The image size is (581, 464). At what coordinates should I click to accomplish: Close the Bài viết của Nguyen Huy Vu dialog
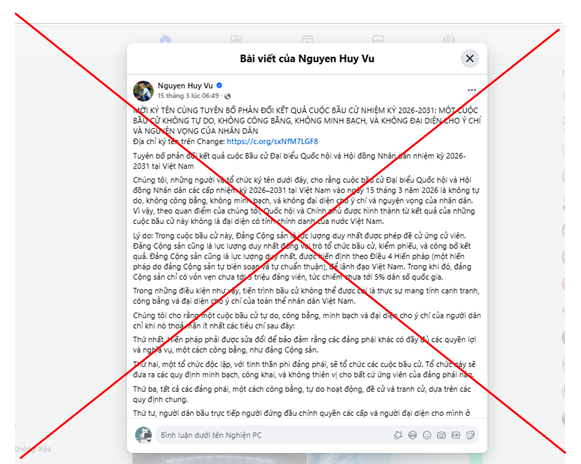(x=469, y=59)
